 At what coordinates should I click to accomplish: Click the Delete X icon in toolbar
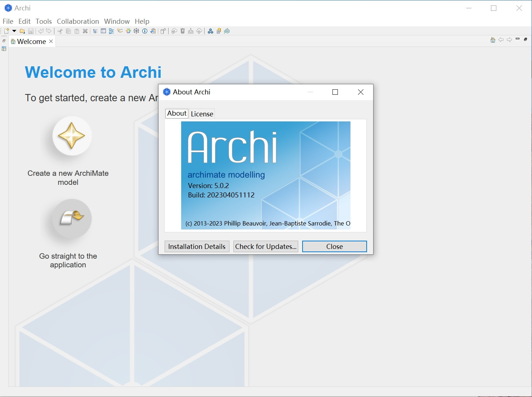85,31
